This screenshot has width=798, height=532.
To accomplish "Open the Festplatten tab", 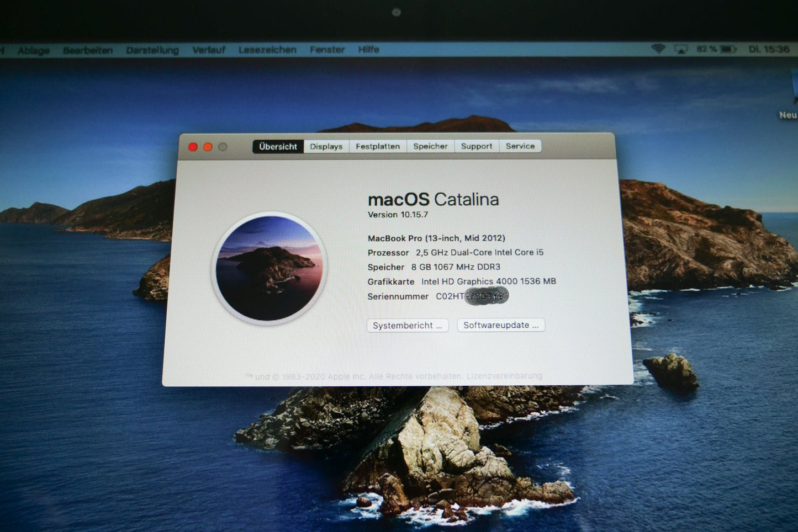I will tap(378, 146).
